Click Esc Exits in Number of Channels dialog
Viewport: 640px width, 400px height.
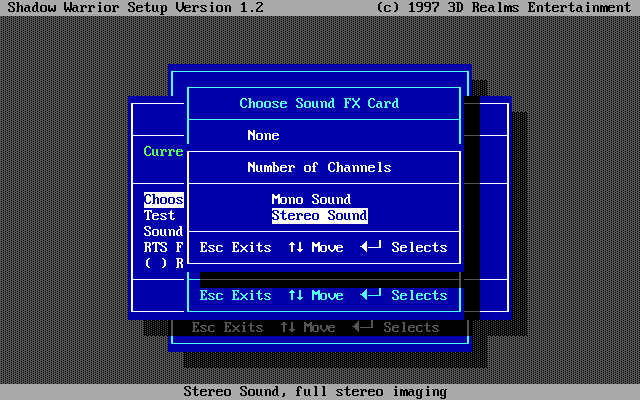tap(236, 247)
